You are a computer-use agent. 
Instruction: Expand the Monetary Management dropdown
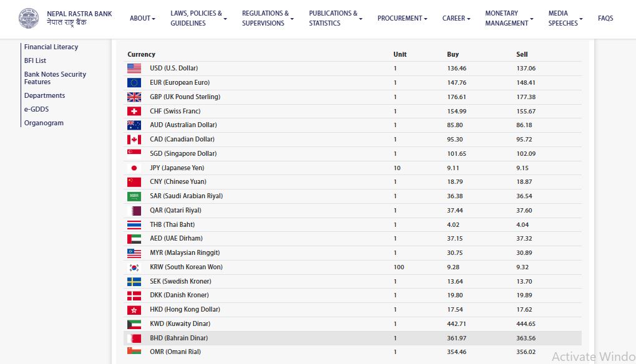509,18
